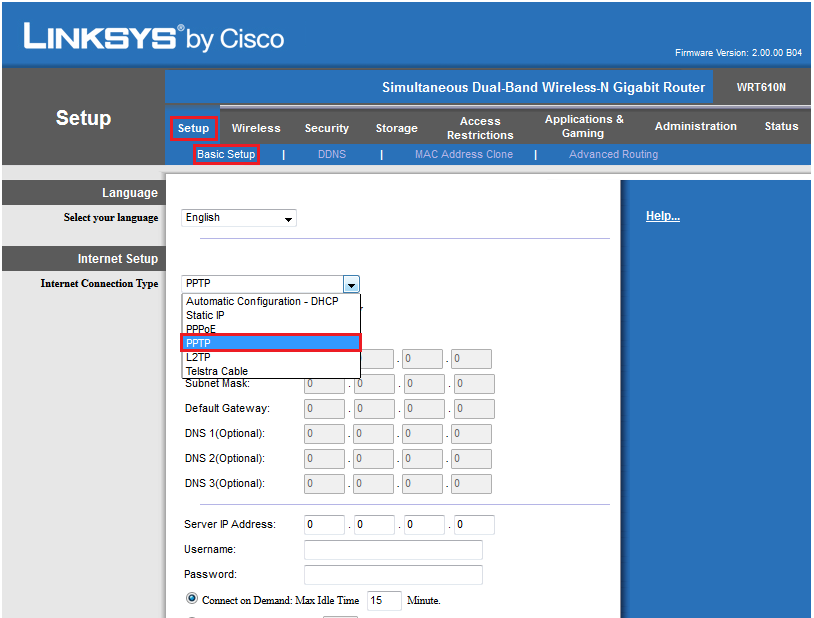Screen dimensions: 814x618
Task: Click the first DNS 2 octet field
Action: [324, 459]
